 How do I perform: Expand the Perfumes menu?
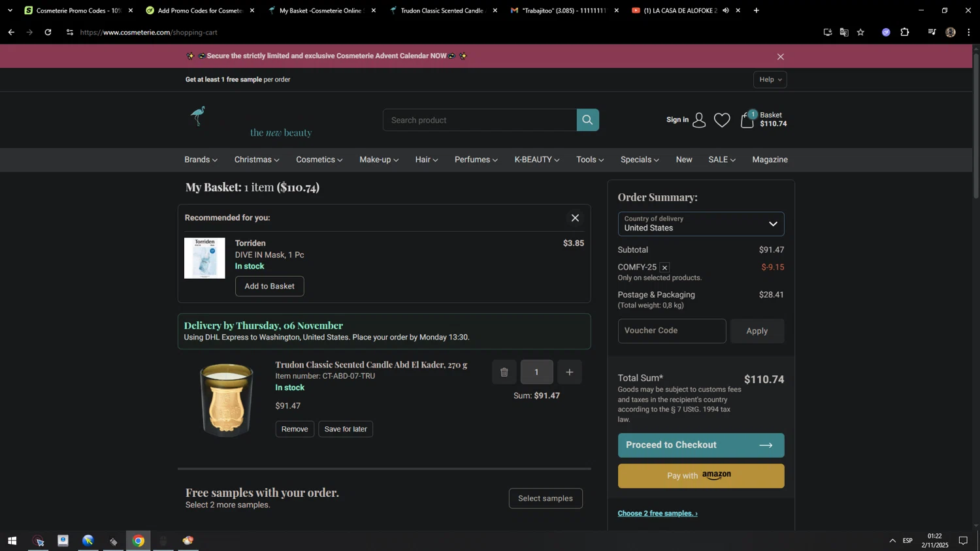coord(476,160)
